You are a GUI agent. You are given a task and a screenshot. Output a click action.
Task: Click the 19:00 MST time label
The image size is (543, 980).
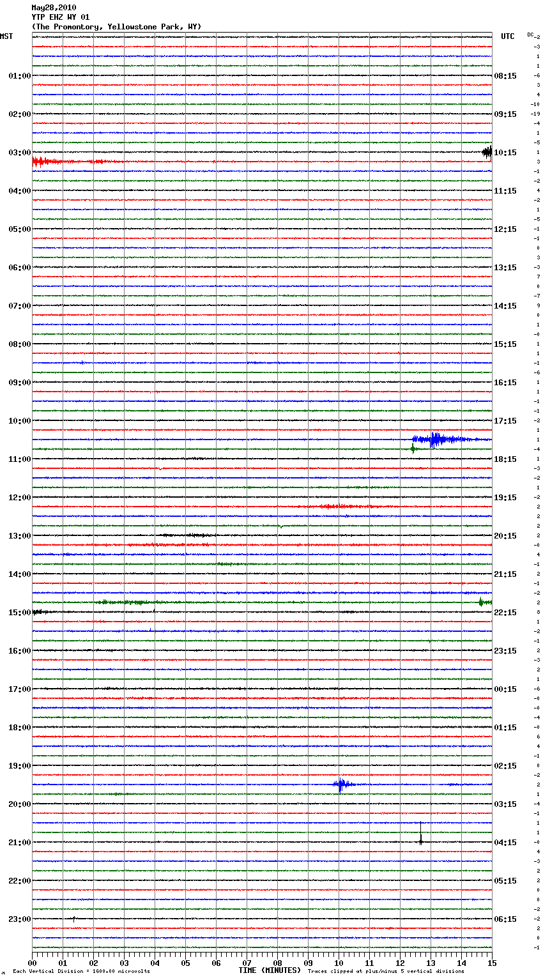tap(20, 766)
